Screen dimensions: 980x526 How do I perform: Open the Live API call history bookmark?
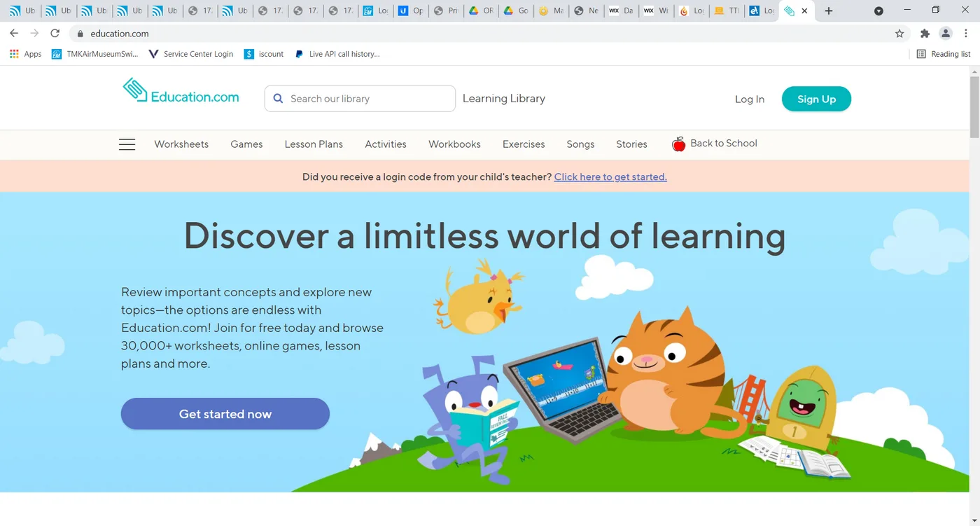pos(337,54)
